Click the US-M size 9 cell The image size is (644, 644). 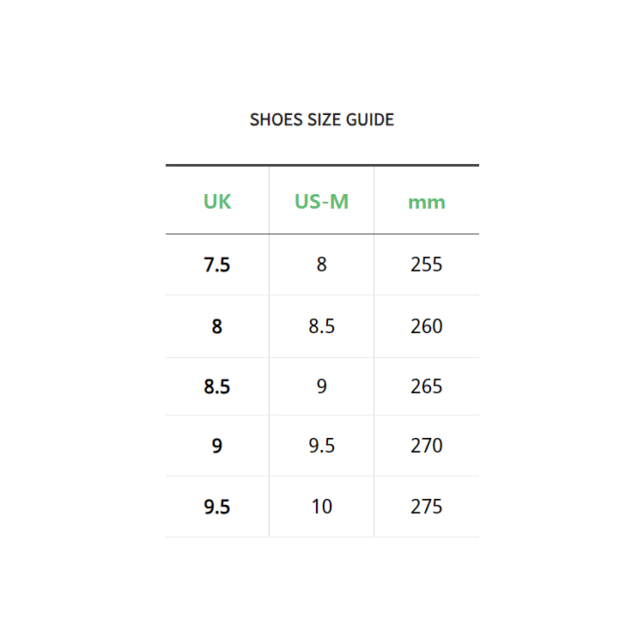coord(321,387)
